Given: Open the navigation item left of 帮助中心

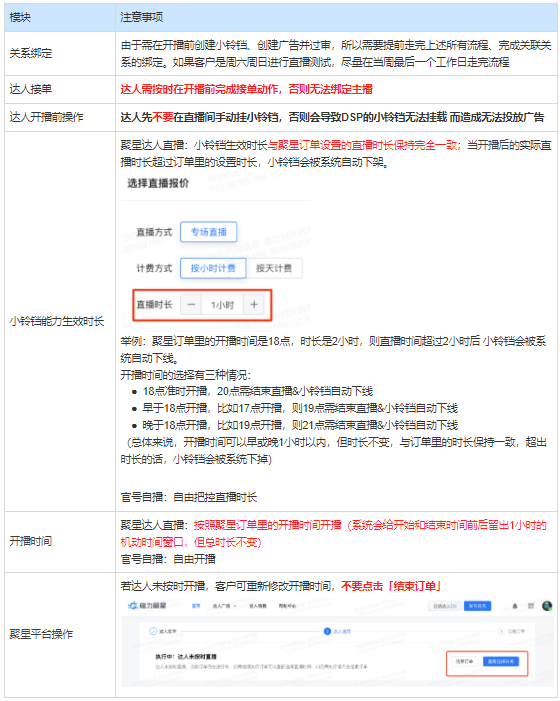Looking at the screenshot, I should [258, 606].
